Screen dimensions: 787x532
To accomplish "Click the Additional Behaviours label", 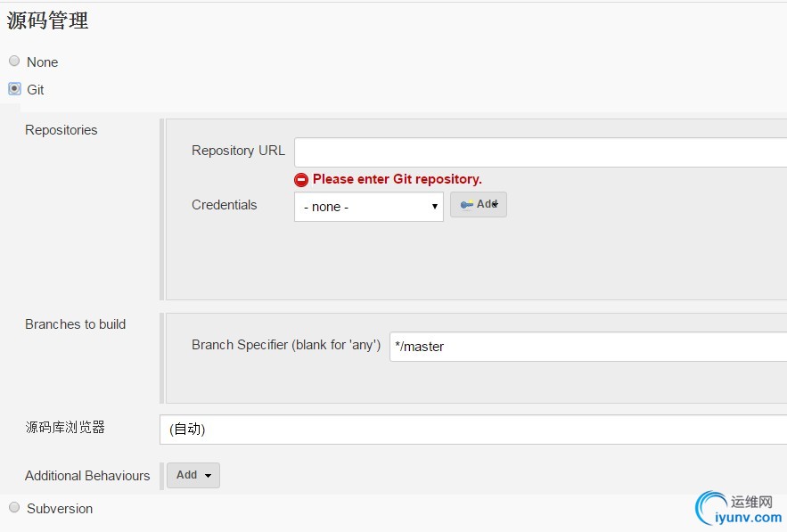I will tap(87, 476).
